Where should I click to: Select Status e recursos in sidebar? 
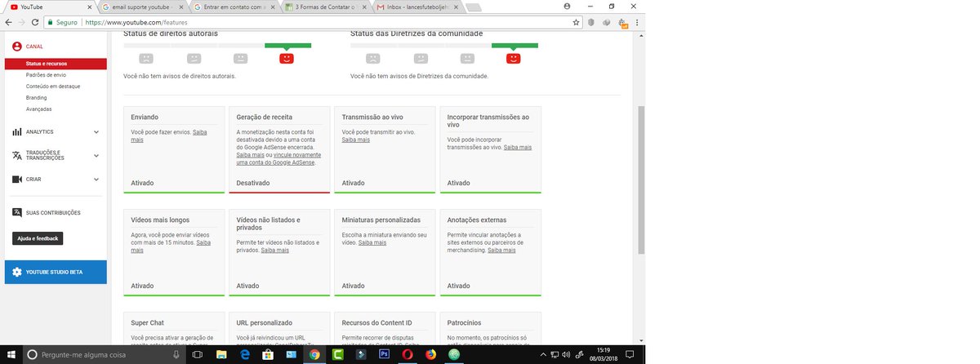[56, 64]
